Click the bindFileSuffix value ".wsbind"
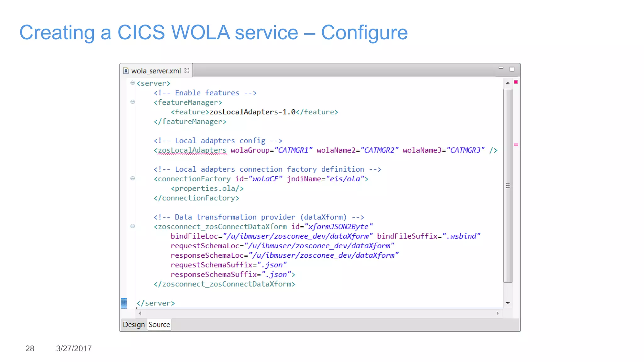 coord(462,236)
